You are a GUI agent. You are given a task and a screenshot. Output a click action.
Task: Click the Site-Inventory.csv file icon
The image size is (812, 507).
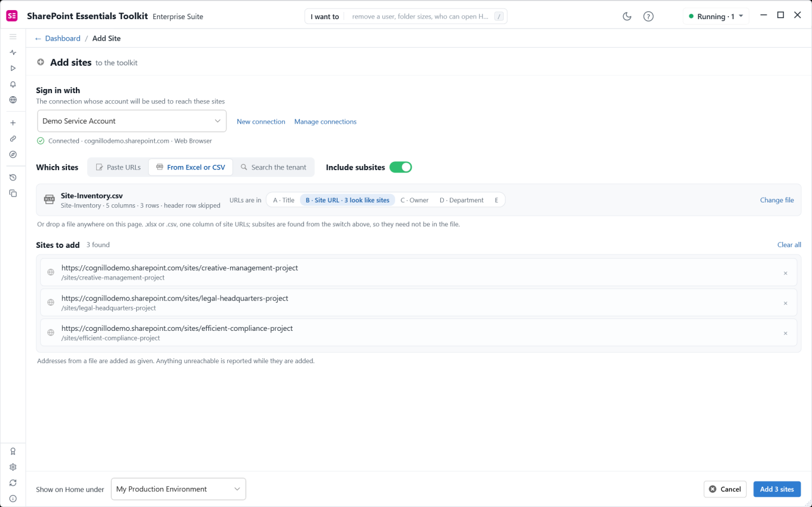(50, 199)
